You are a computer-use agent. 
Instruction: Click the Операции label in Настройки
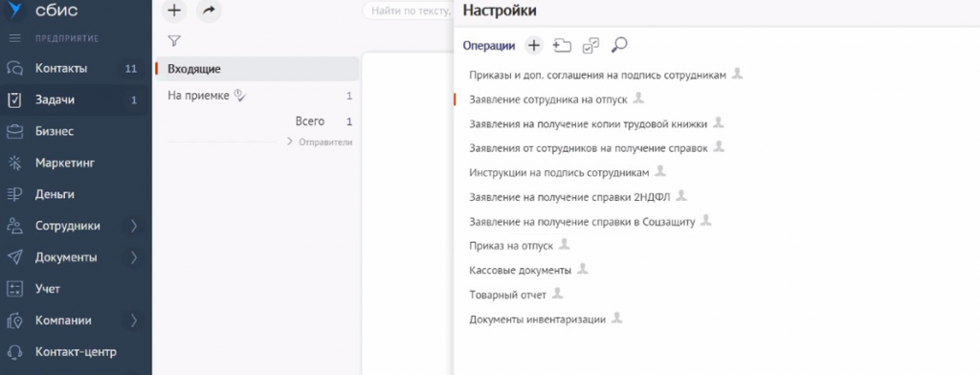tap(489, 45)
